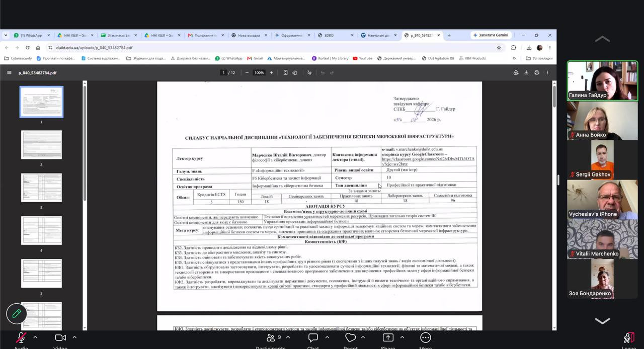
Task: Open the React emoji menu
Action: coord(351,337)
